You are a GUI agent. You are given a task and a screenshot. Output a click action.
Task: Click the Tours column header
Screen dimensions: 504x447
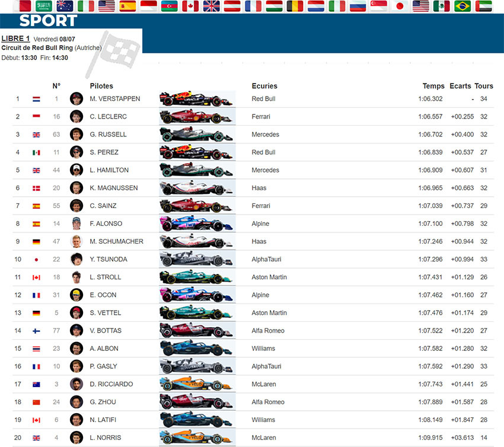pyautogui.click(x=484, y=86)
